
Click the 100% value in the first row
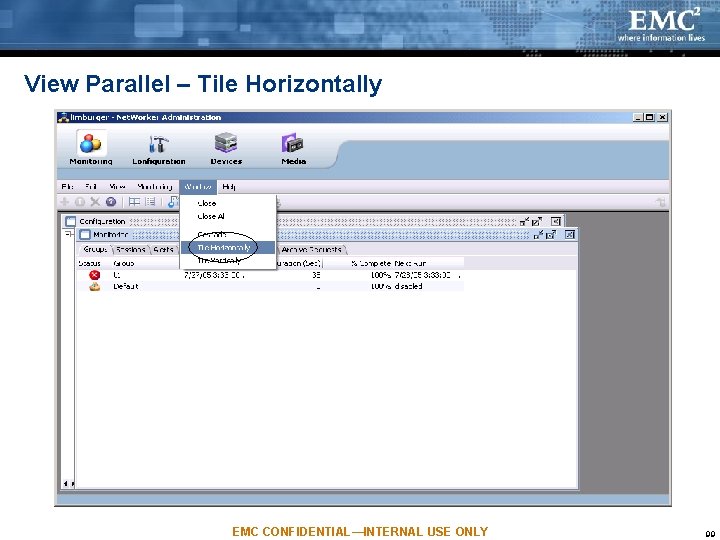[x=381, y=275]
